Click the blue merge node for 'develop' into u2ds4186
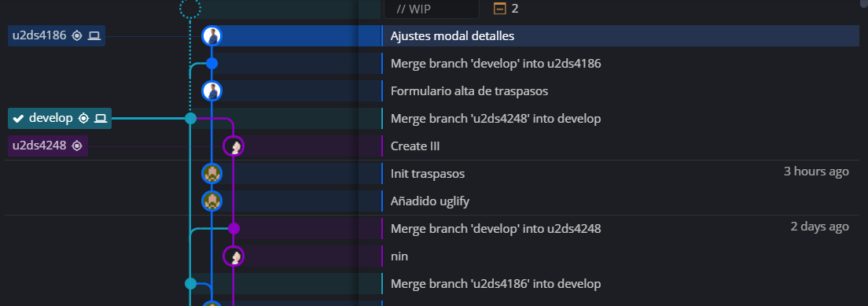Viewport: 868px width, 306px height. [x=211, y=63]
